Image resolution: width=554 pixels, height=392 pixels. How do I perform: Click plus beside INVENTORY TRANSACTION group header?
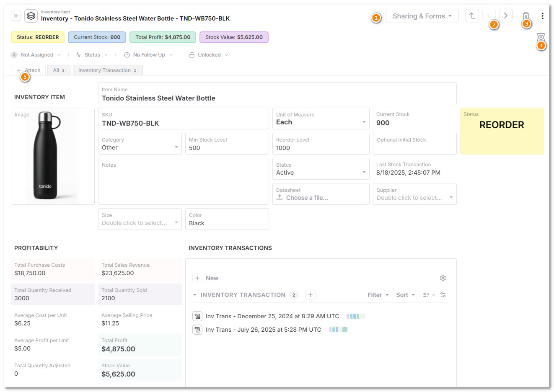point(311,295)
